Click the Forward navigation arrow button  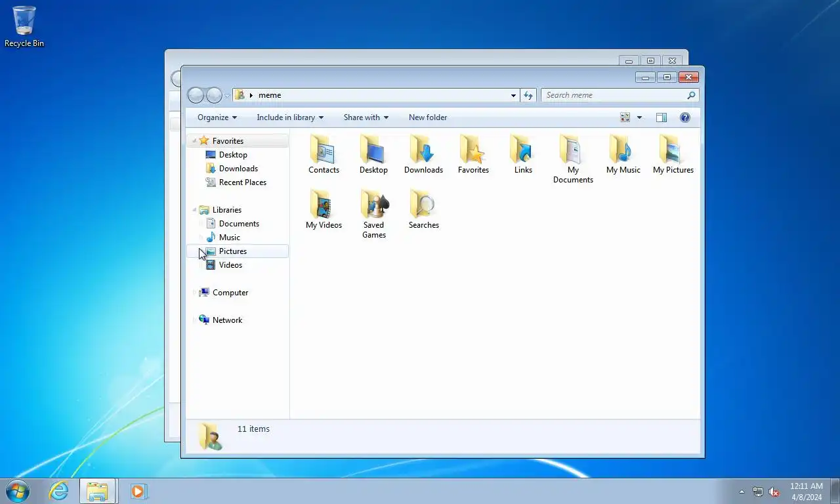[x=214, y=95]
